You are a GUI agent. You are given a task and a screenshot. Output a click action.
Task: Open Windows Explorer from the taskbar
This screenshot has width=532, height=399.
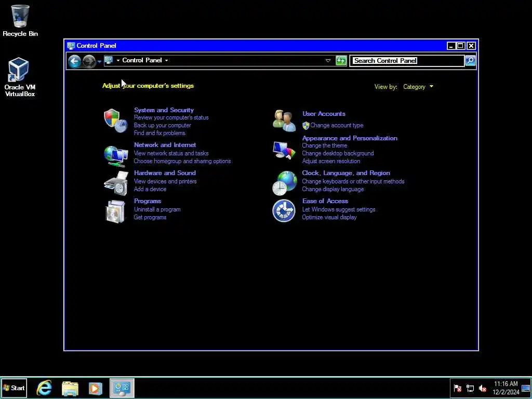(70, 389)
